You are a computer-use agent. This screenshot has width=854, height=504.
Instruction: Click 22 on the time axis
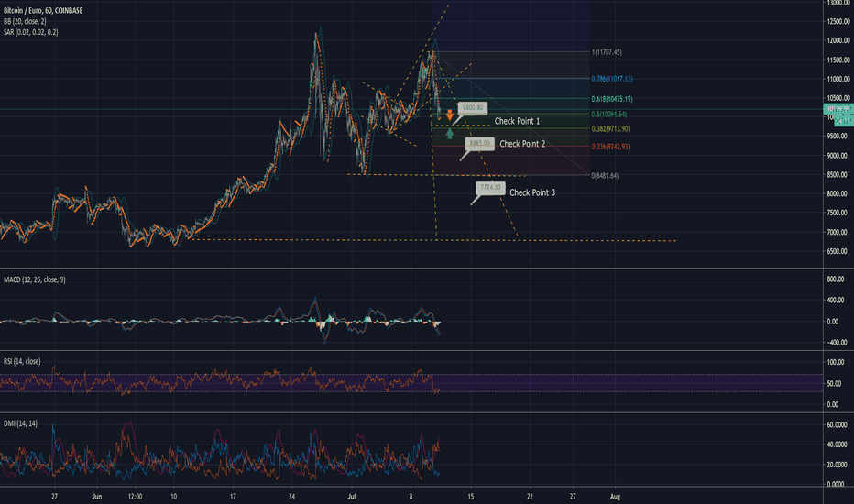(530, 497)
